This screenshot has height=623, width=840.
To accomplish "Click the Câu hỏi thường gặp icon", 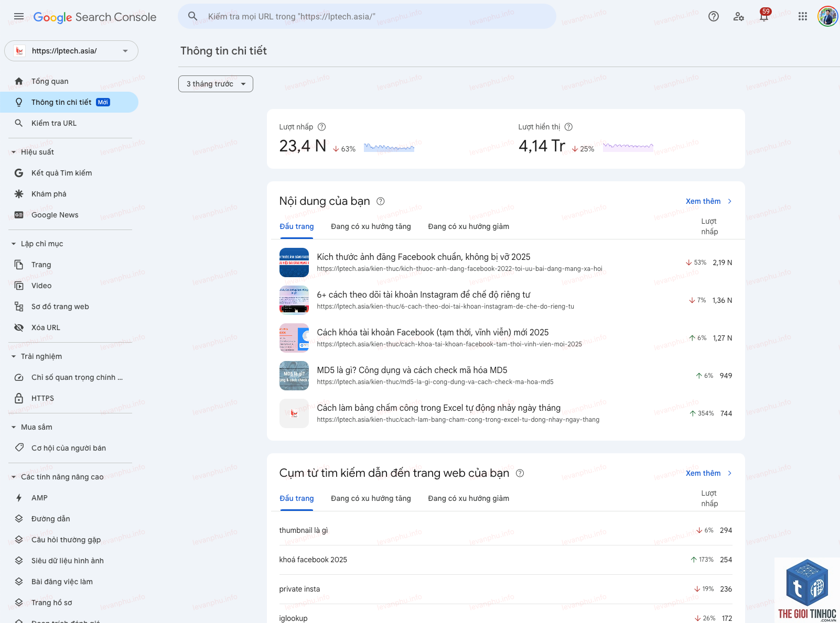I will coord(19,540).
